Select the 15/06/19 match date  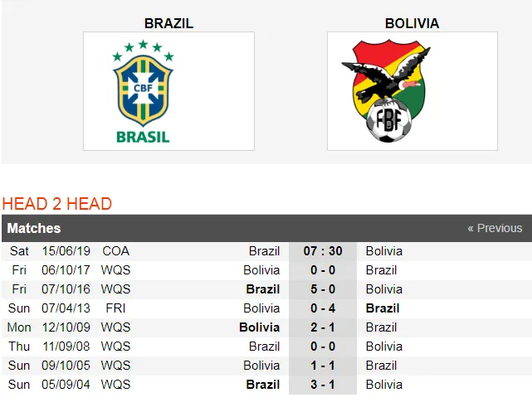pos(66,251)
